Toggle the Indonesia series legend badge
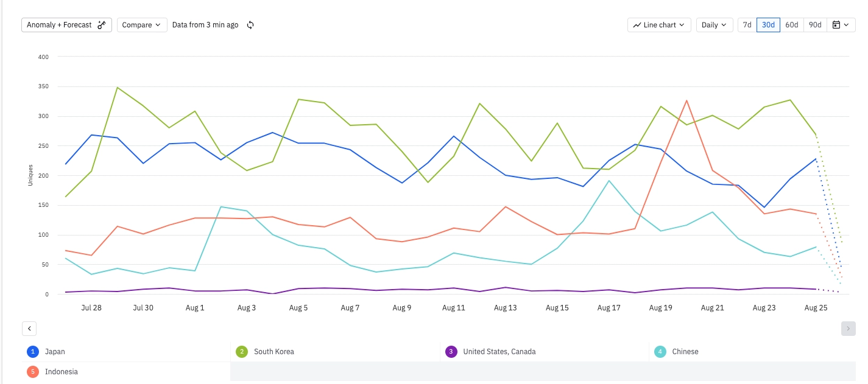868x384 pixels. [x=33, y=372]
